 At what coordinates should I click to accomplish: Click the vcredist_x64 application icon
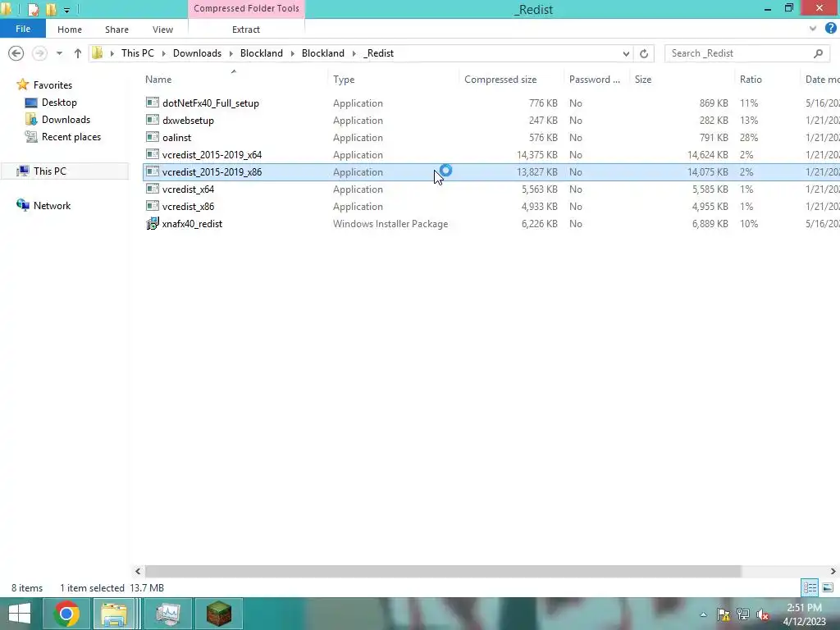click(153, 189)
